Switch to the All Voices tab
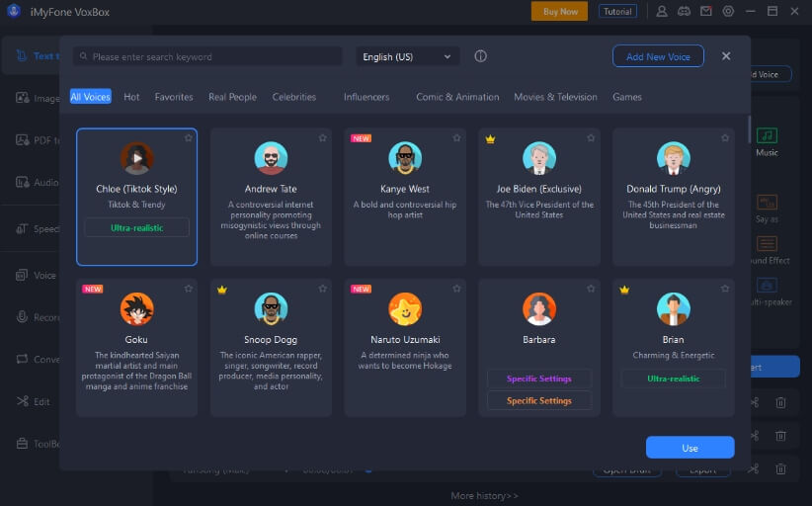812x506 pixels. tap(91, 97)
